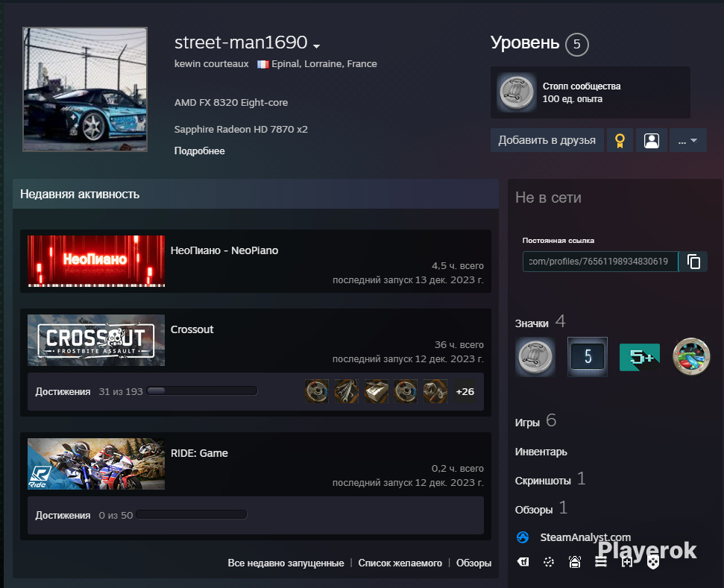This screenshot has width=724, height=588.
Task: Open Crossout crate achievement icon
Action: (377, 391)
